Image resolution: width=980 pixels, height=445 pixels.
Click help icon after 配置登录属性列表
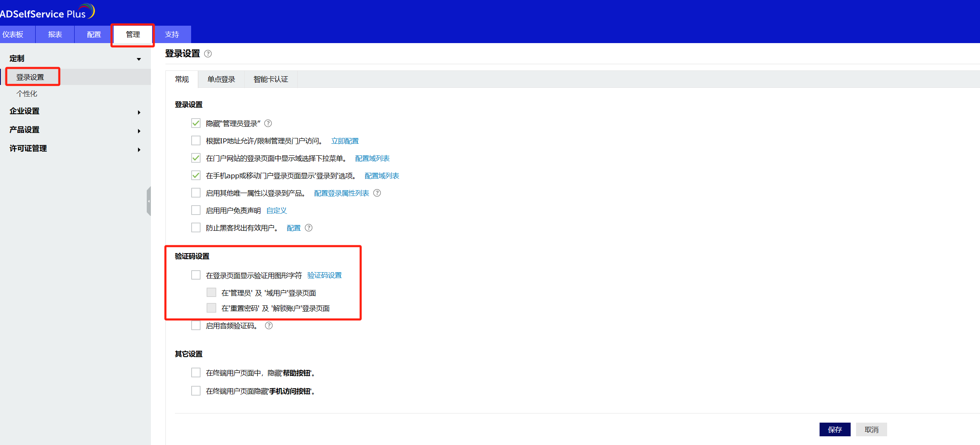click(x=377, y=193)
